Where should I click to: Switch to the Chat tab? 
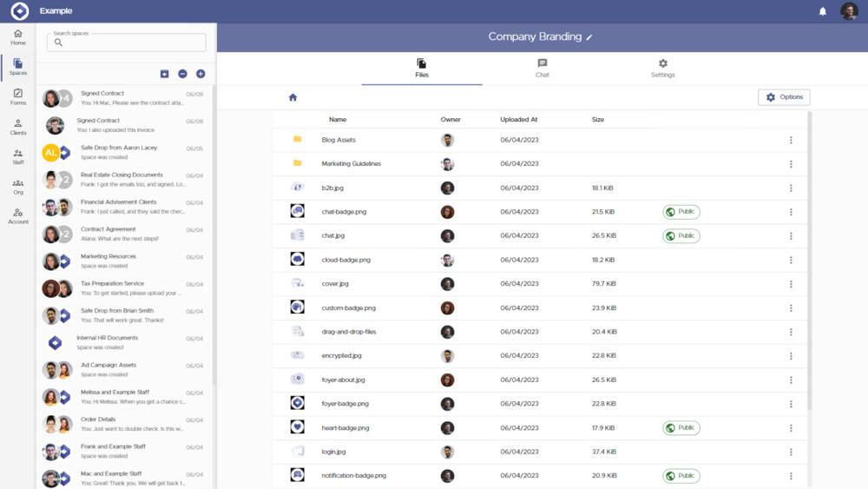pyautogui.click(x=542, y=68)
